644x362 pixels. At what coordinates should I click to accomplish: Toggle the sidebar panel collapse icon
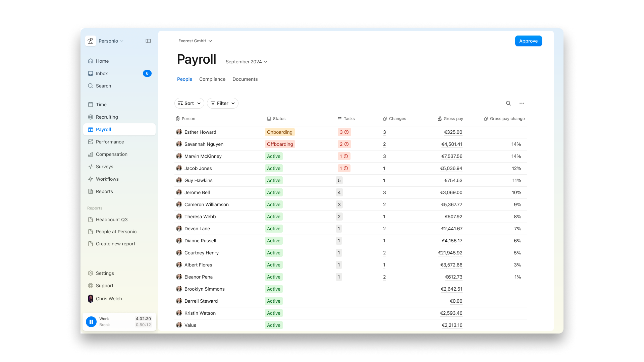(149, 41)
